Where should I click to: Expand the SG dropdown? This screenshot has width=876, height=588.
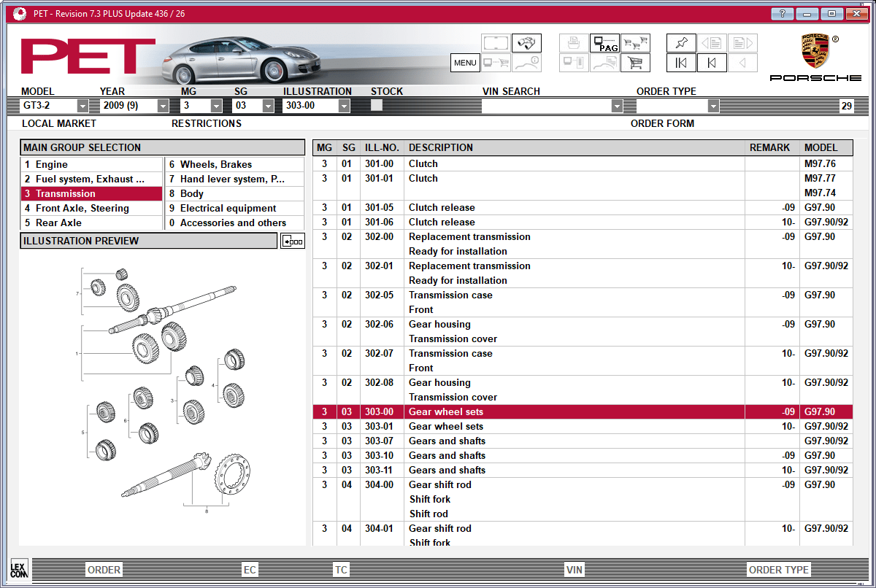(x=268, y=106)
